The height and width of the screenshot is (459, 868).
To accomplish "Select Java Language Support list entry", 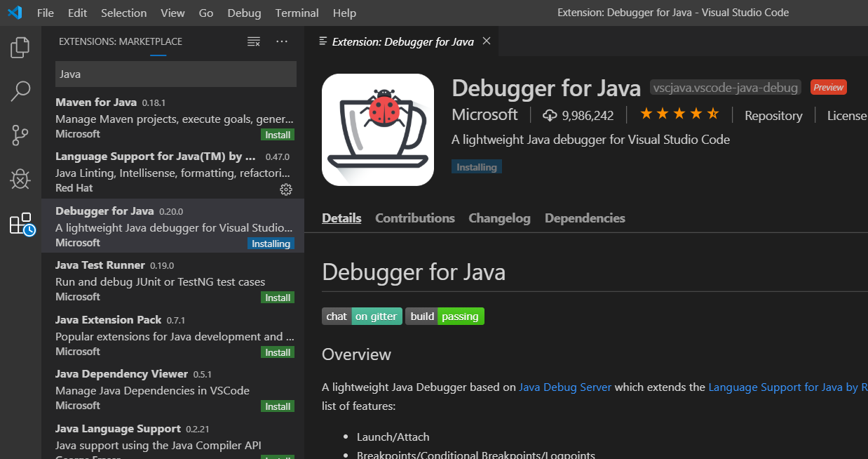I will [172, 439].
